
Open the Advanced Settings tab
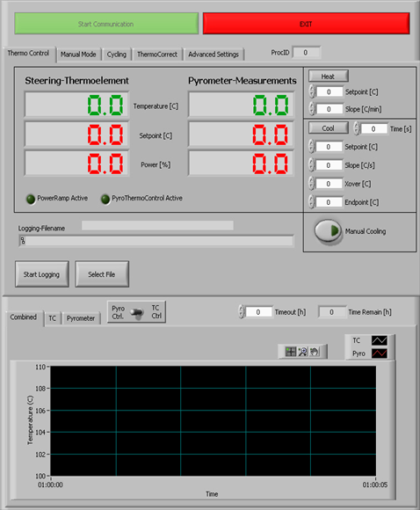coord(214,55)
